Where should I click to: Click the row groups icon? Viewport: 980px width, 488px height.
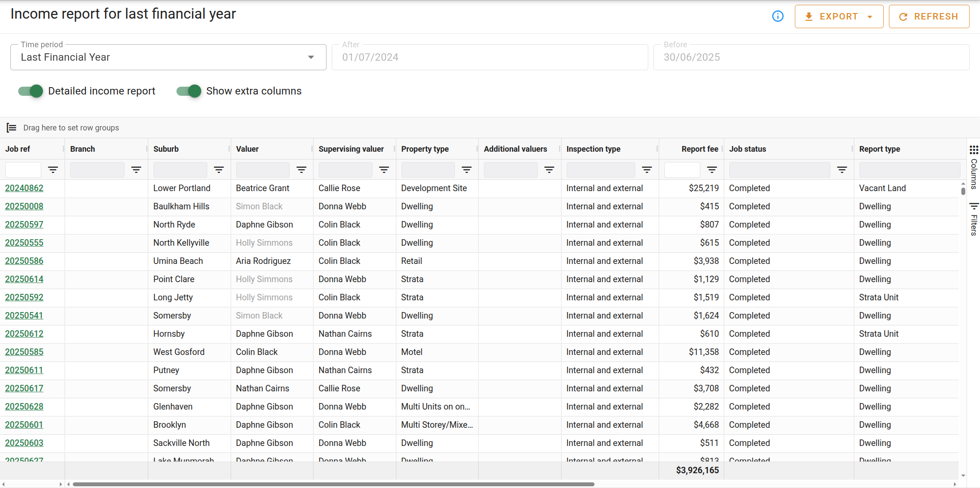12,128
